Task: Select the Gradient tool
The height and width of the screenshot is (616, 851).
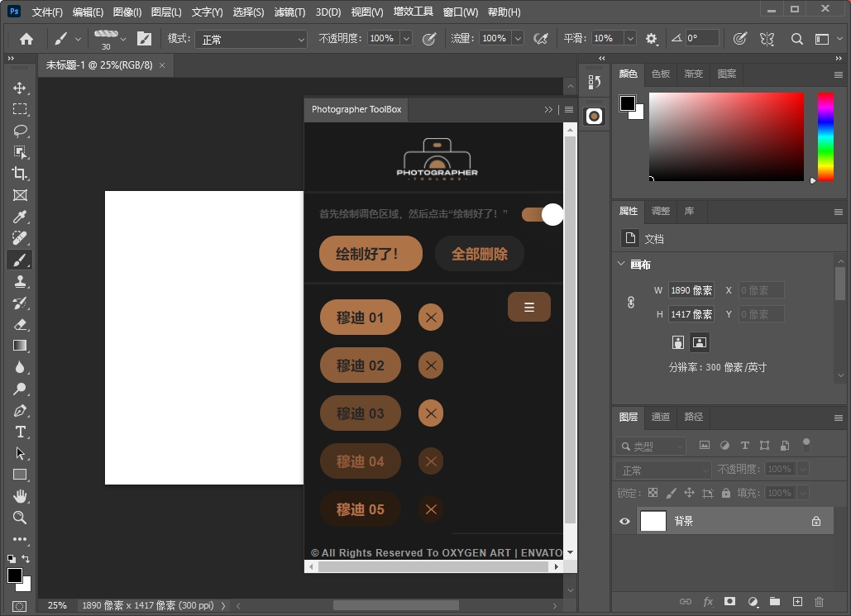Action: (x=20, y=346)
